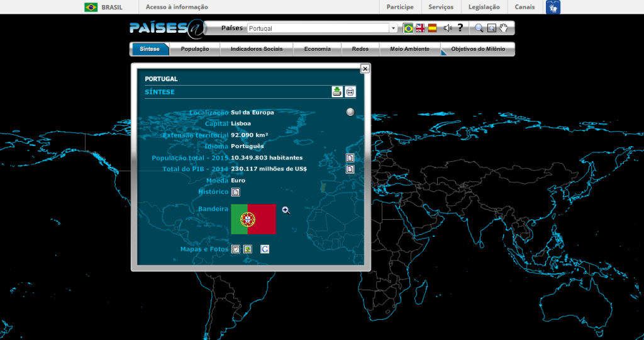
Task: Open Acesso à informação link
Action: pos(177,7)
